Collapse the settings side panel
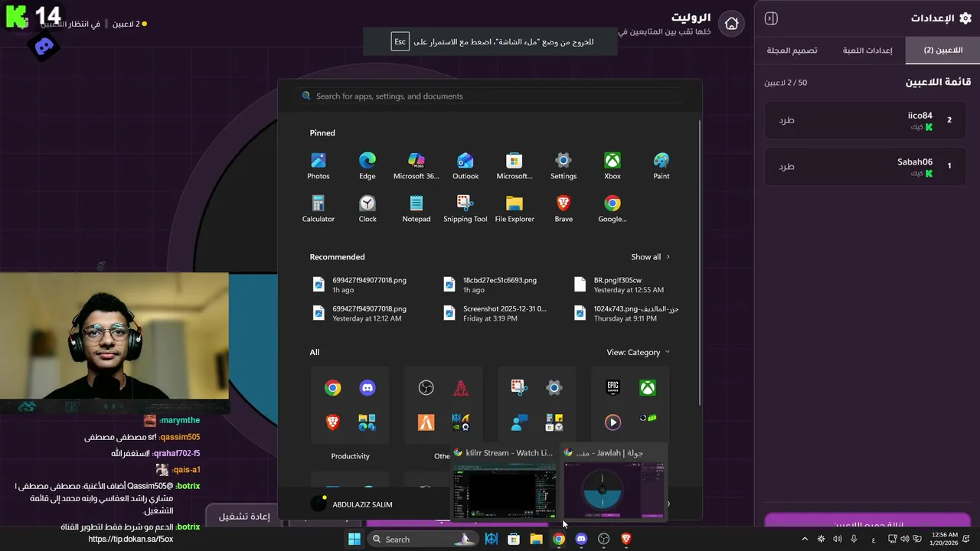The width and height of the screenshot is (980, 551). tap(772, 18)
